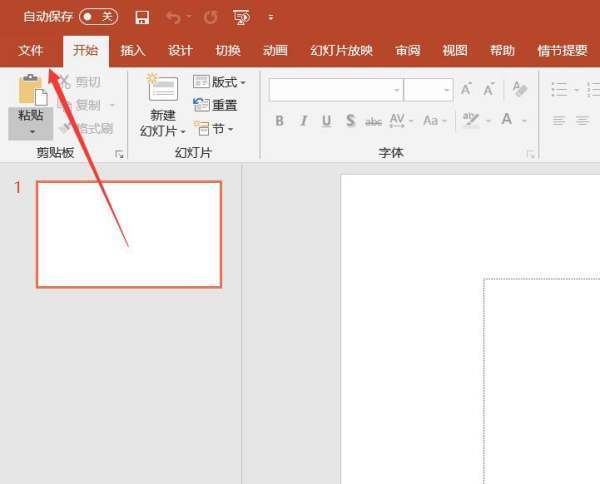600x484 pixels.
Task: Click the start slideshow icon in quick access toolbar
Action: pos(240,17)
